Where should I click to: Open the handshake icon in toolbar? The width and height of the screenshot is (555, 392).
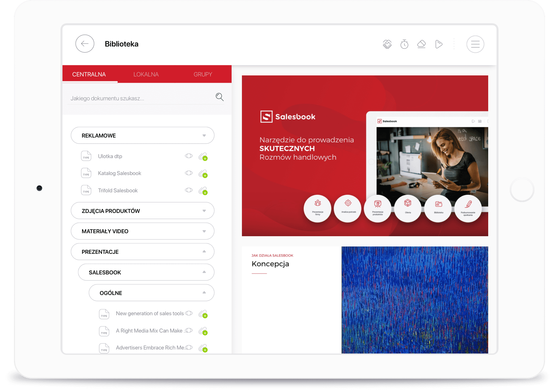[x=387, y=44]
